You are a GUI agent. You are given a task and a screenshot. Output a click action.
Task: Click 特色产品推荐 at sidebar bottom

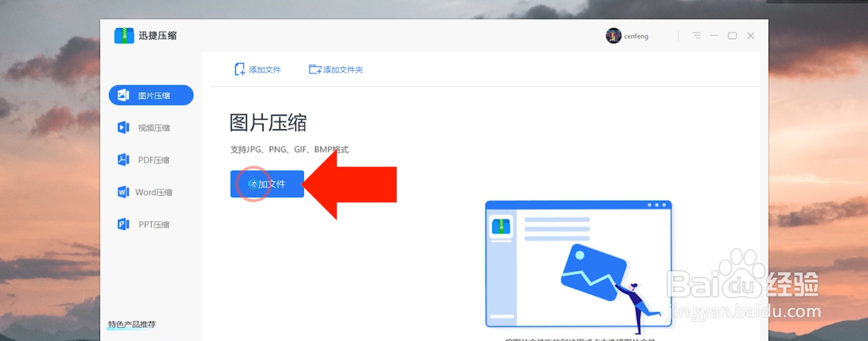pyautogui.click(x=132, y=324)
